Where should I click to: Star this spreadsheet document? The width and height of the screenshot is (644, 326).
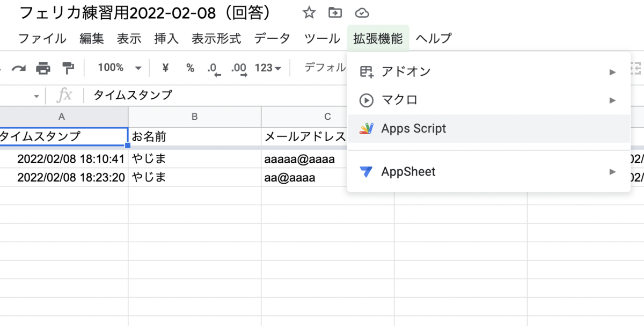[x=309, y=13]
